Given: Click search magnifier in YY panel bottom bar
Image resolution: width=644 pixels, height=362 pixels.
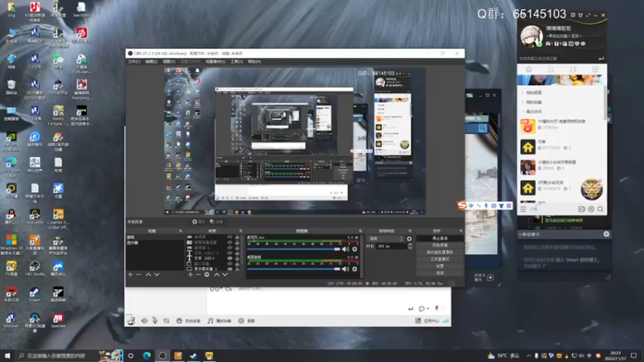Looking at the screenshot, I should click(600, 209).
